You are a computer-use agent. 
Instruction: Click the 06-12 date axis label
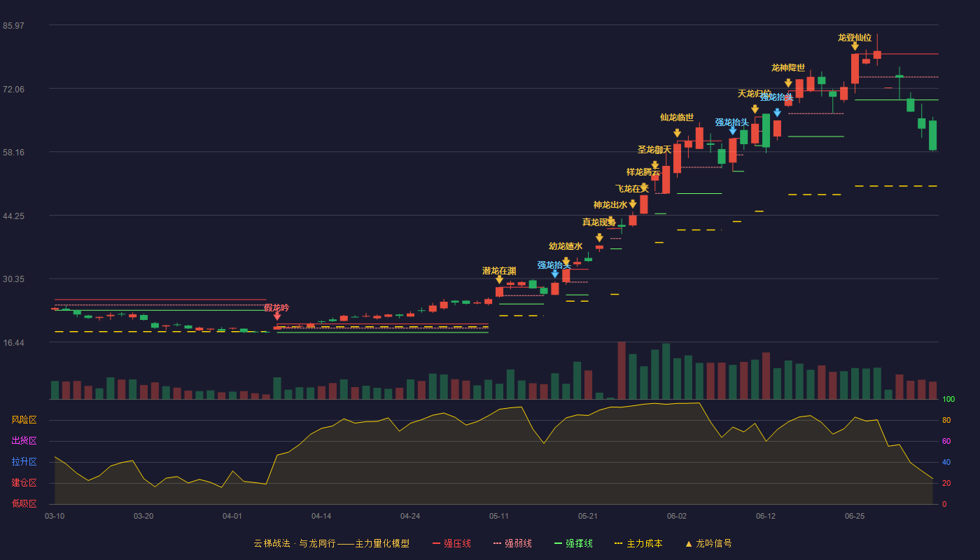click(766, 516)
